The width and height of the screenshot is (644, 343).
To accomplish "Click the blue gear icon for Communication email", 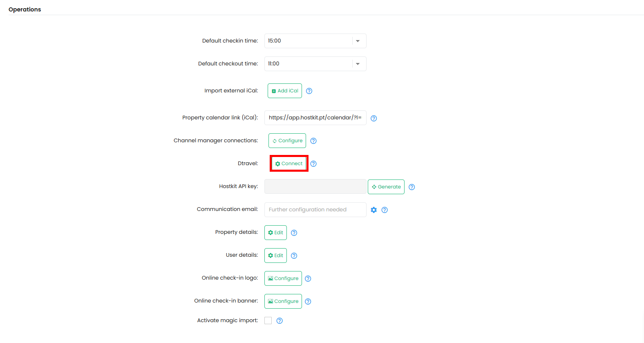I will tap(374, 210).
